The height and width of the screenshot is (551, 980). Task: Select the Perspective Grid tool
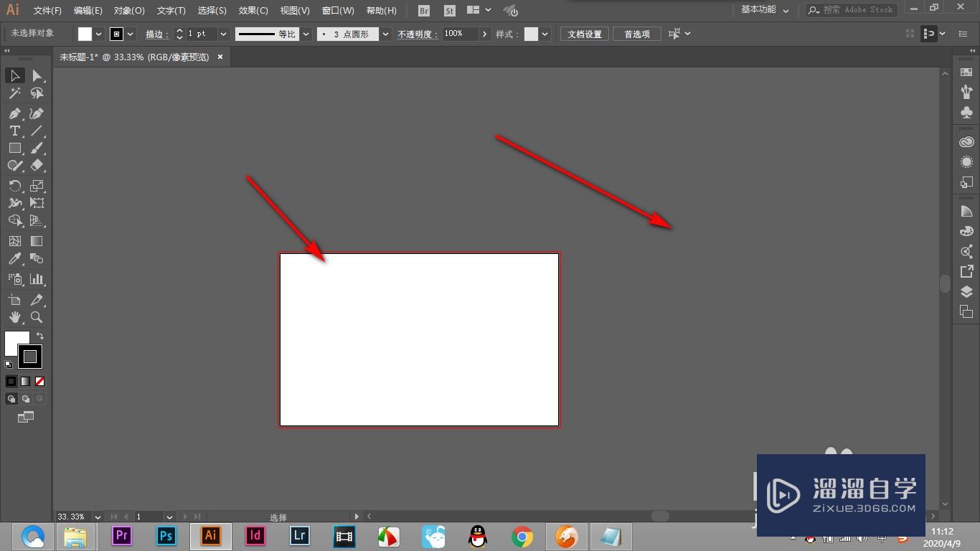(x=37, y=220)
